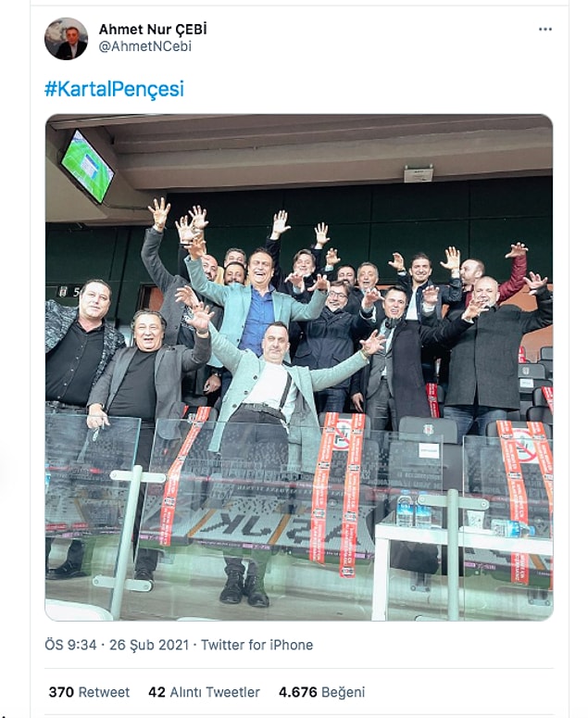Screen dimensions: 588x718
Task: Open the #KartalPençesi hashtag
Action: tap(115, 89)
